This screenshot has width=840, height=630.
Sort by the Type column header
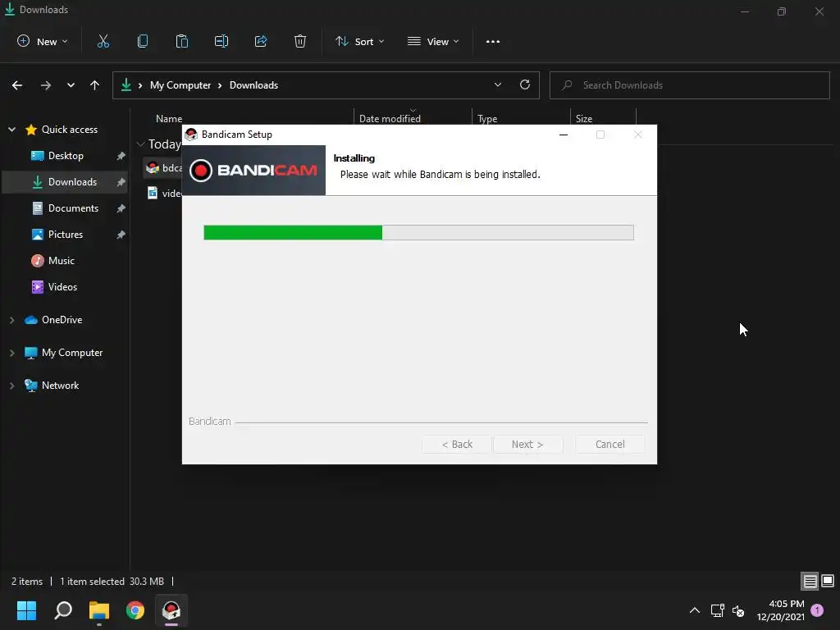point(487,118)
